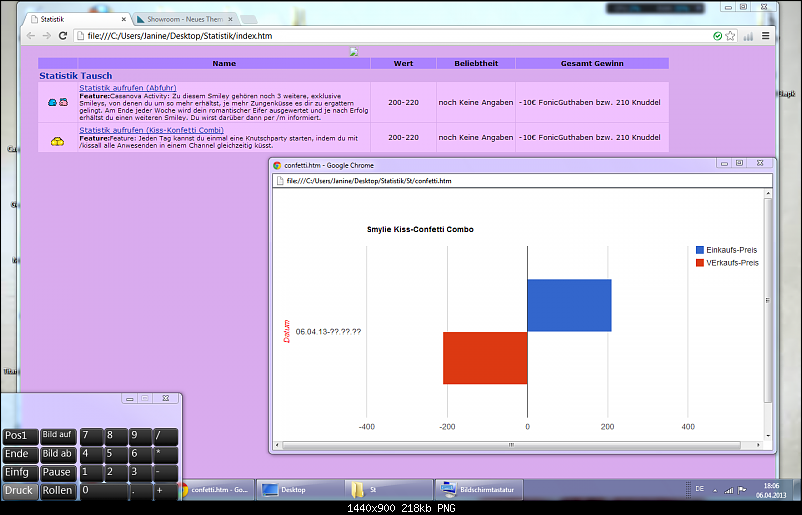The image size is (802, 515).
Task: Open Statistik aufrufen (Abfuhr) link
Action: tap(128, 88)
